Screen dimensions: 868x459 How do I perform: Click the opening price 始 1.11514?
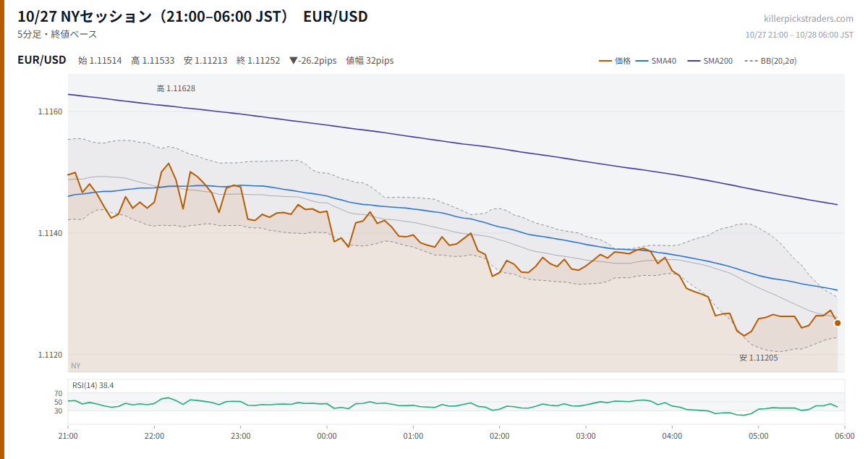click(100, 60)
